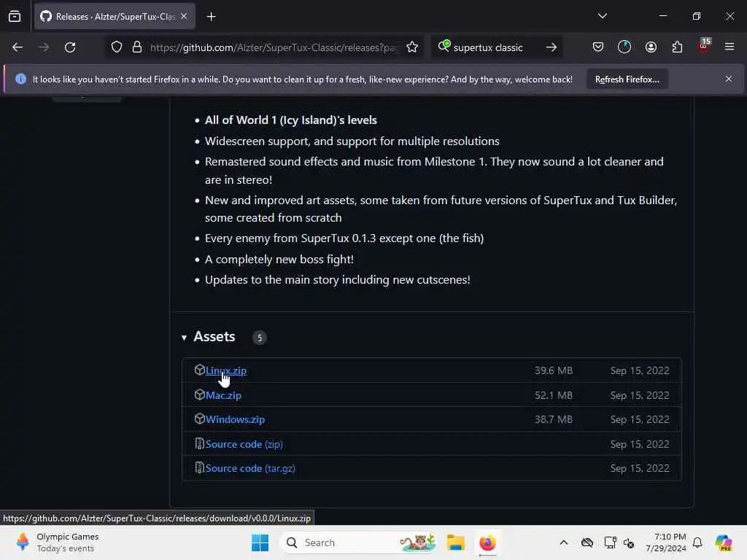The image size is (747, 560).
Task: Download Windows.zip asset
Action: pos(235,419)
